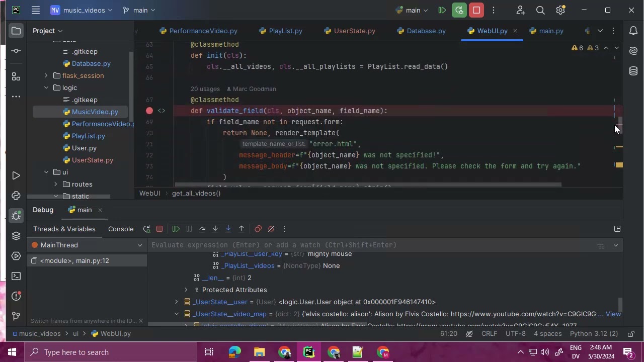Screen dimensions: 644x362
Task: Click the CRLF line separator widget
Action: (x=490, y=333)
